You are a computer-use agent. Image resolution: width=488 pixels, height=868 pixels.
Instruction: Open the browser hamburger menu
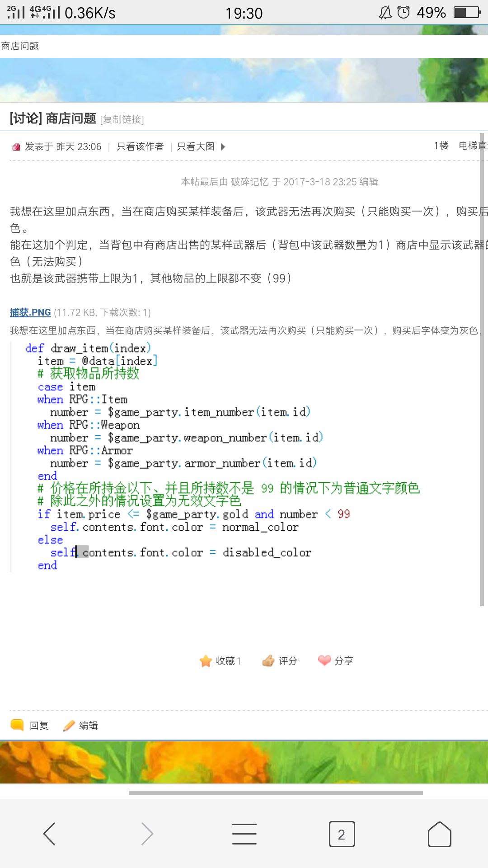244,834
